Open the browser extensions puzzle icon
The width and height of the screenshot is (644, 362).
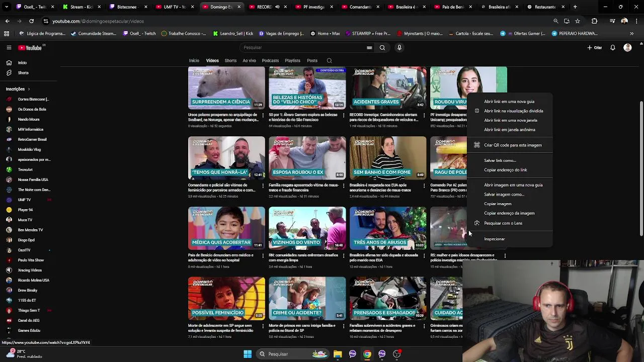595,21
